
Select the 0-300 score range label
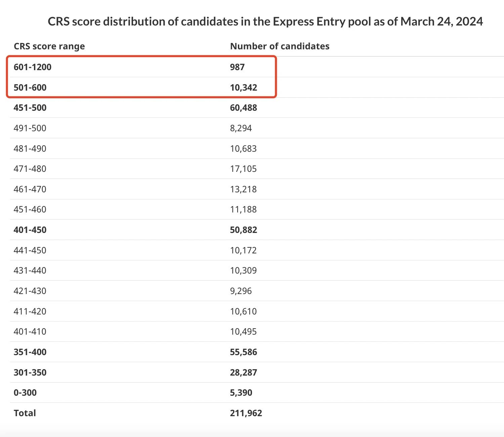pos(25,393)
